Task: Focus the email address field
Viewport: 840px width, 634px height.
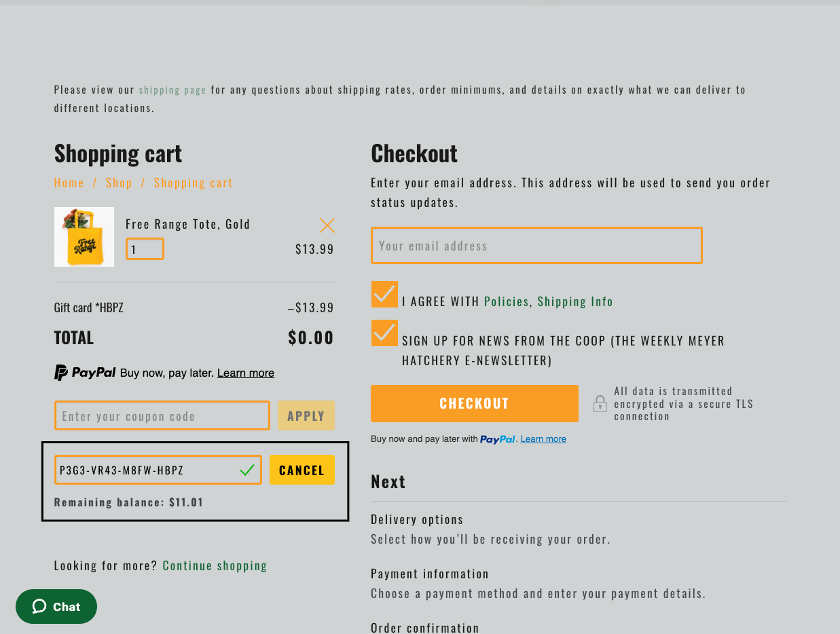Action: pos(536,246)
